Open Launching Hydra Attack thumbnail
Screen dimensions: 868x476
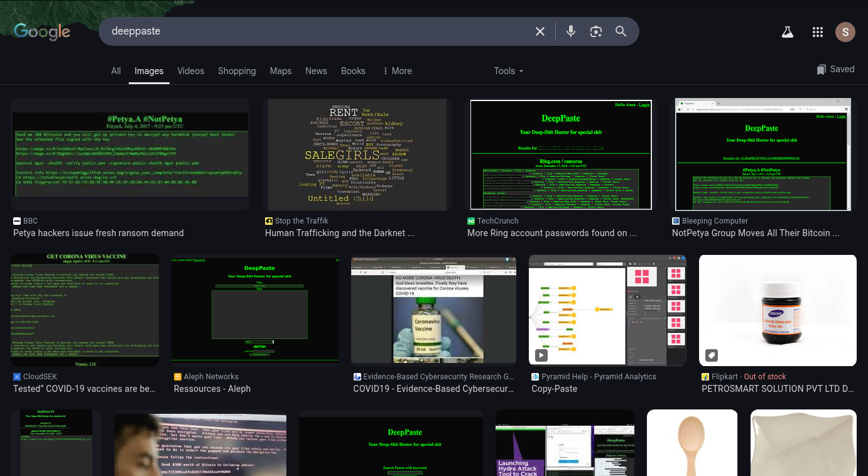(565, 443)
